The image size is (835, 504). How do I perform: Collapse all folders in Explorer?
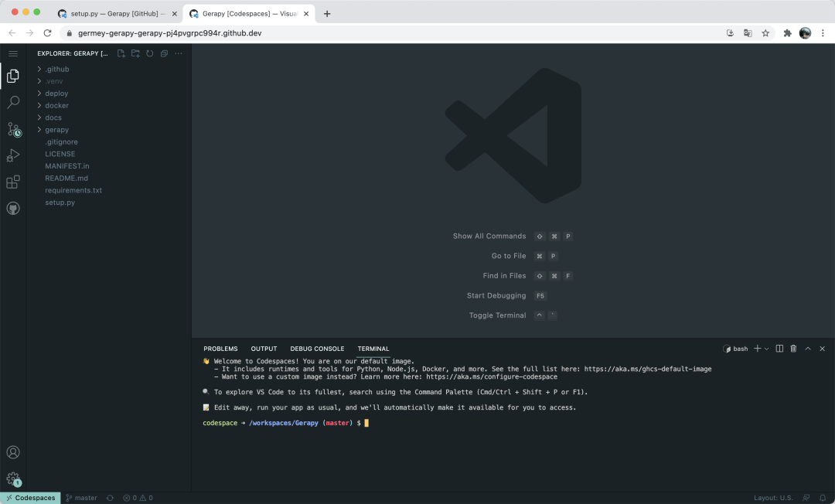163,53
